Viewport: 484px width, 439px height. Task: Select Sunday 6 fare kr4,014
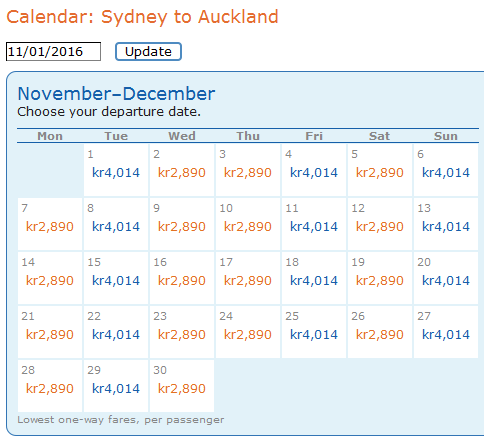point(446,173)
